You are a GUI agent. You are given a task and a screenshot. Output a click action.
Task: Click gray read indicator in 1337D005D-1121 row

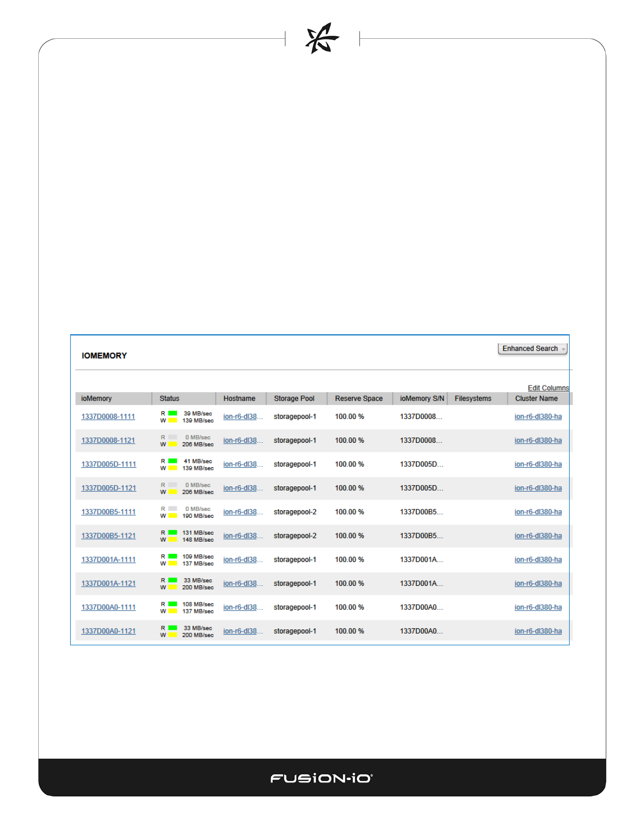point(173,485)
